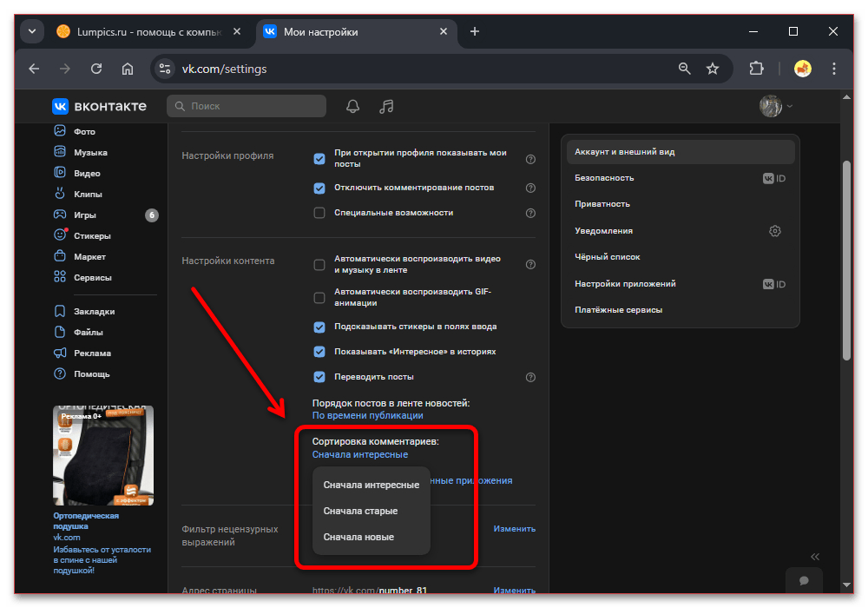The image size is (868, 608).
Task: Open 'Ортопедическая подушка' ad link
Action: pos(86,520)
